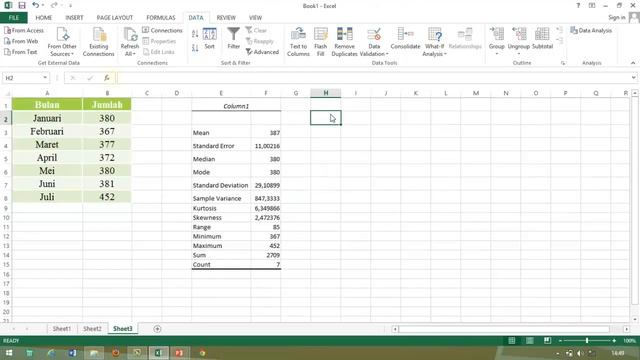The height and width of the screenshot is (360, 640).
Task: Select the Bulan header cell
Action: coord(47,104)
